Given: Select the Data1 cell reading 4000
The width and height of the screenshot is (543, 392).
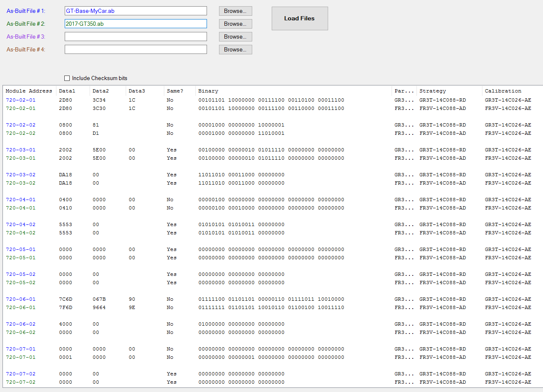Looking at the screenshot, I should [x=66, y=324].
